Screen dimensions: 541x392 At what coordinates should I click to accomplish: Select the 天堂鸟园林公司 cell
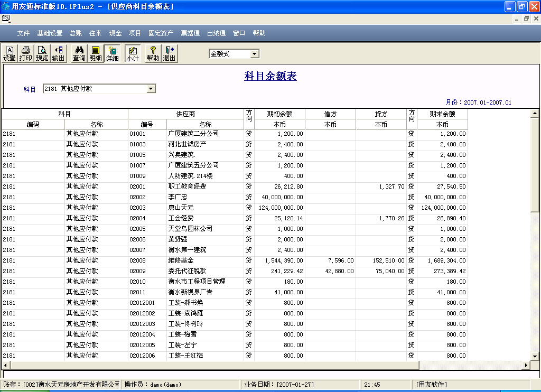click(205, 229)
